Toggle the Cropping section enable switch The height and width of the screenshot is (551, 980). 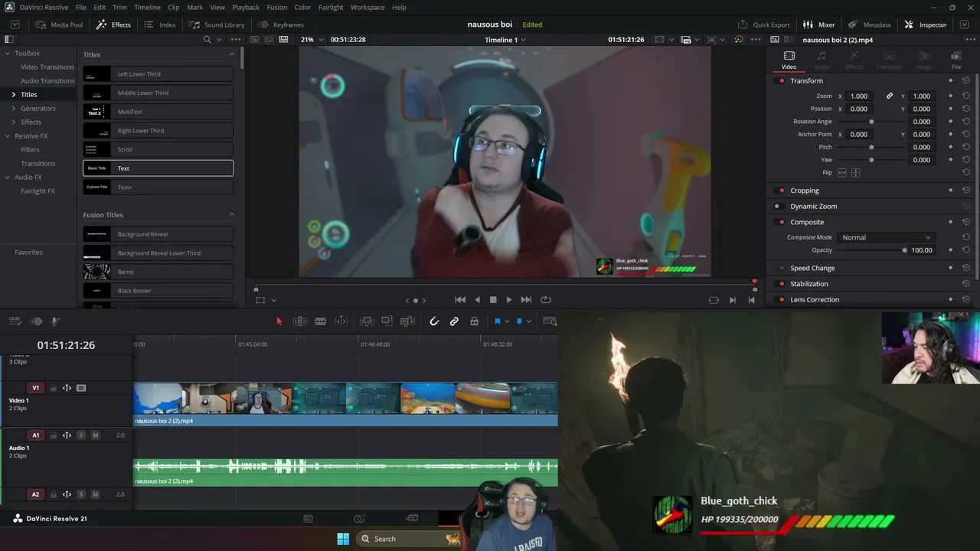(x=781, y=191)
